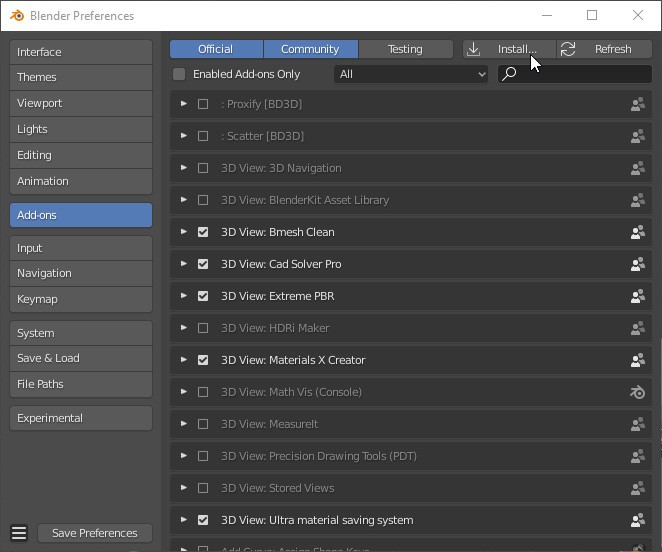Image resolution: width=662 pixels, height=552 pixels.
Task: Open the Input preferences section
Action: 81,248
